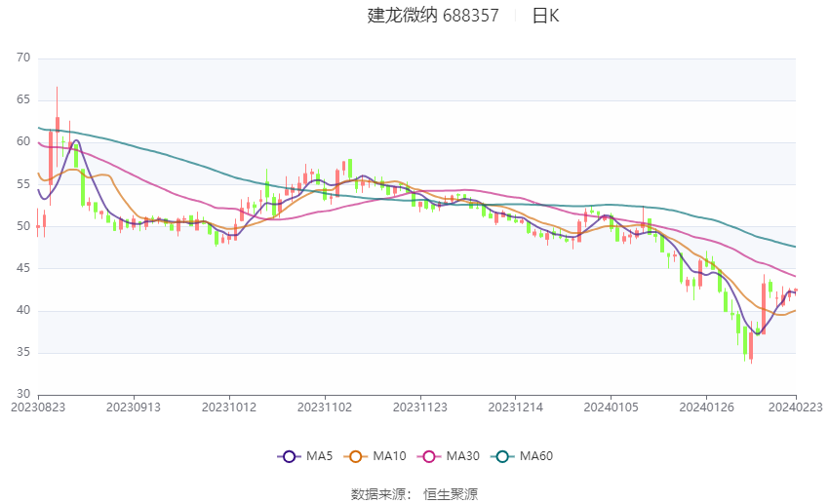829x504 pixels.
Task: Toggle the MA60 legend series
Action: (522, 456)
